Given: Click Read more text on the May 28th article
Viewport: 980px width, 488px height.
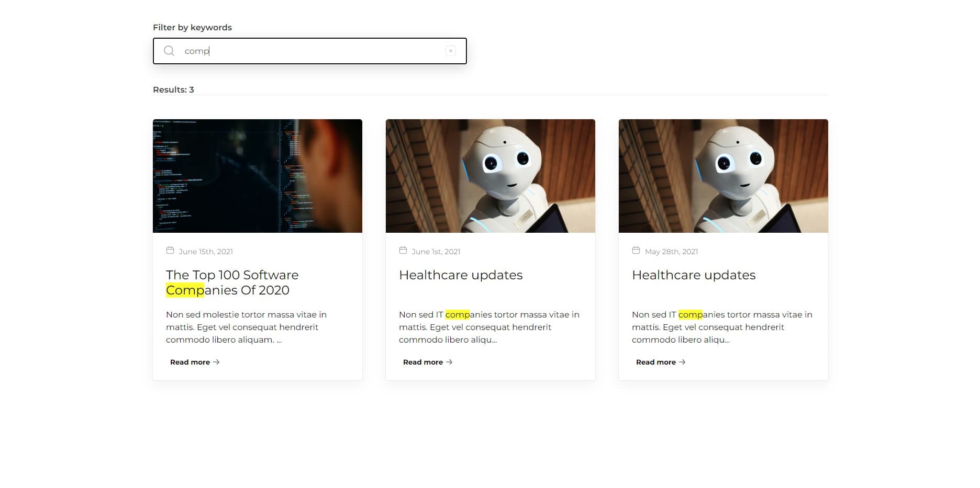Looking at the screenshot, I should [x=655, y=362].
